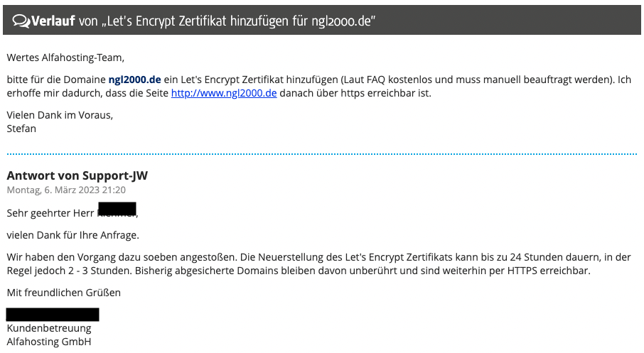Click the date "Montag, 6. März 2023 21:20"
This screenshot has height=353, width=644.
66,190
